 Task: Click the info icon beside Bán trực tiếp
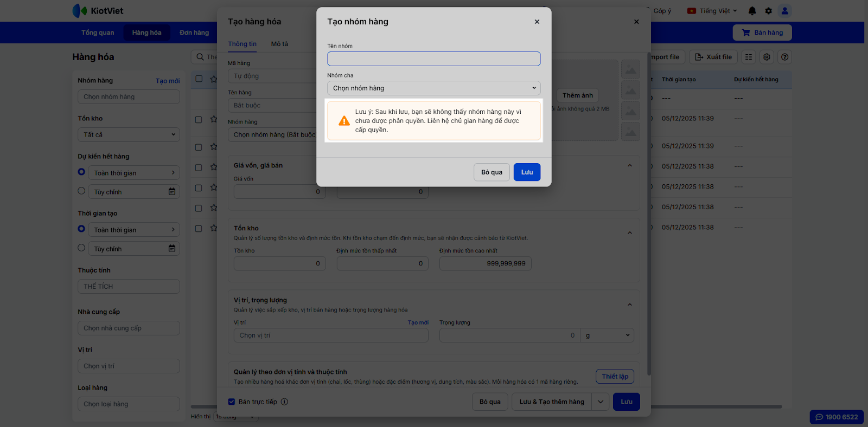tap(284, 402)
